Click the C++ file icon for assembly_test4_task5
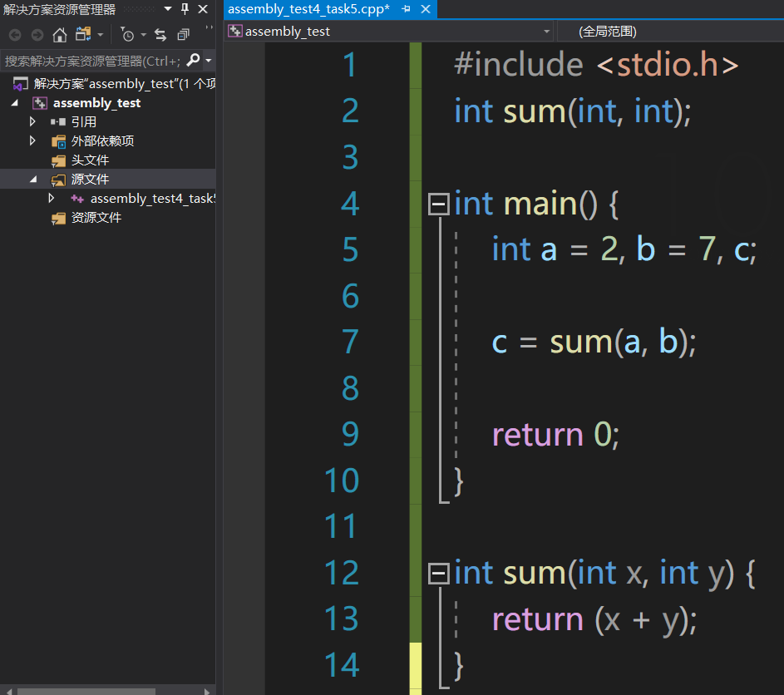The image size is (784, 695). point(77,199)
